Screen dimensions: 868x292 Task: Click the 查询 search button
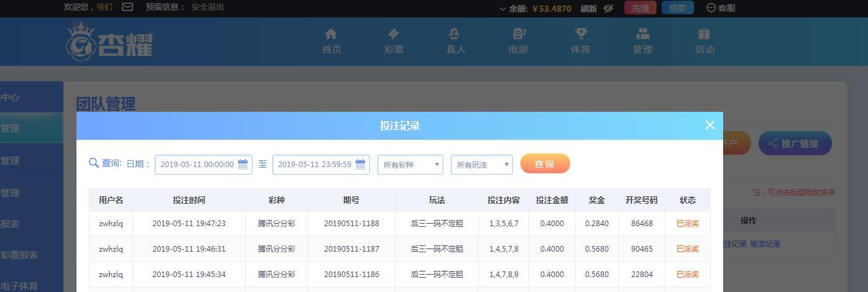tap(545, 164)
